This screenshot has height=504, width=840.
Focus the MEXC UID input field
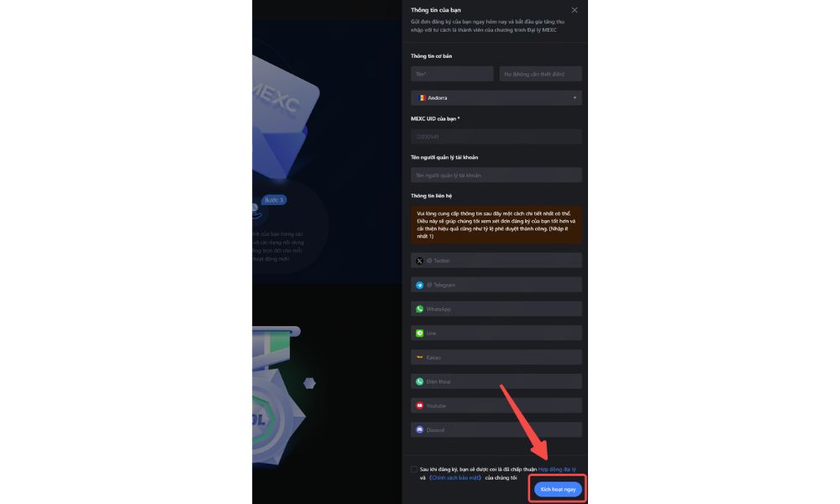[x=496, y=137]
